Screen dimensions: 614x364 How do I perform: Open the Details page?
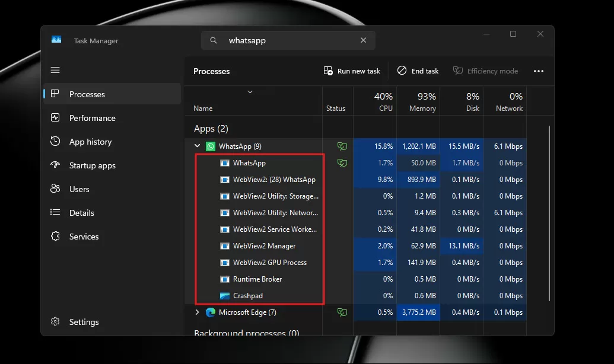point(112,213)
